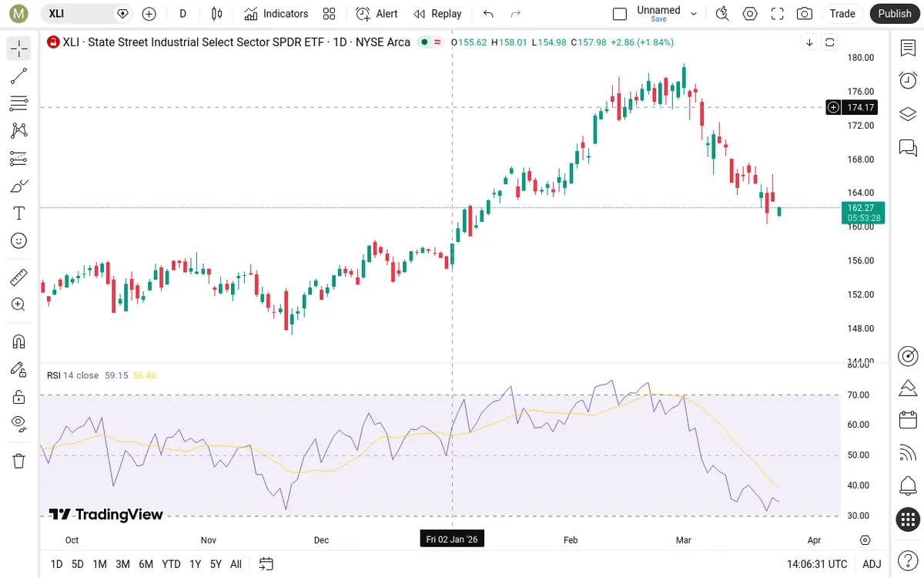The image size is (924, 578).
Task: Toggle stay in drawing mode
Action: 19,369
